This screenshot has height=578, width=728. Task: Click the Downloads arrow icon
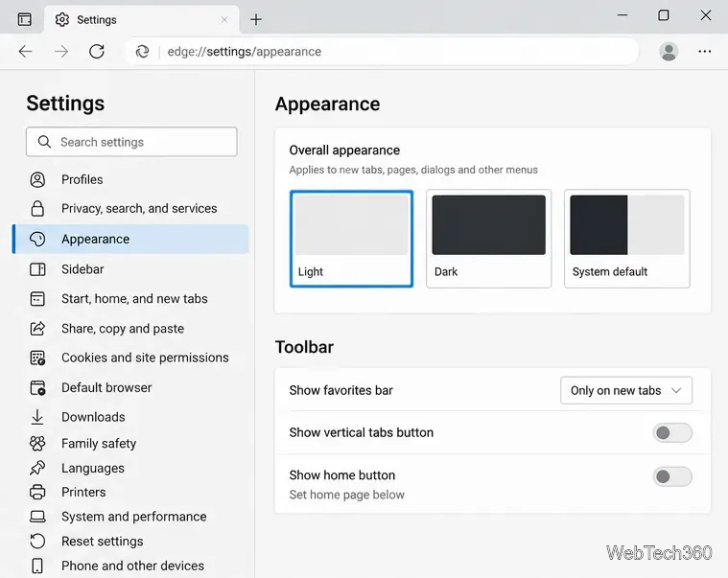click(37, 417)
